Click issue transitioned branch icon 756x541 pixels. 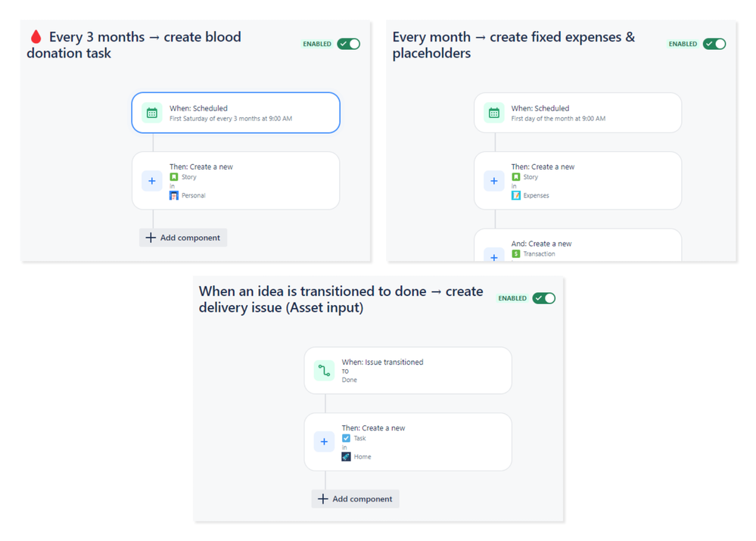coord(324,370)
